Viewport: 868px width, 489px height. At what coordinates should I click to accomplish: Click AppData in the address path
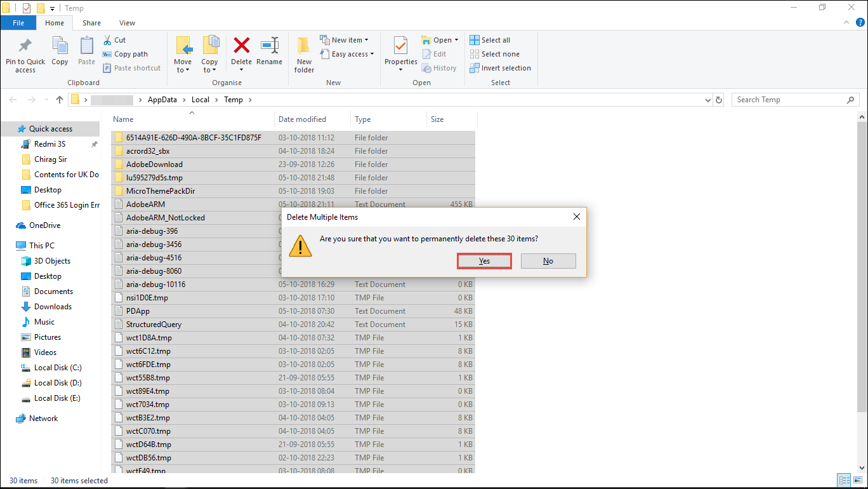click(x=162, y=100)
